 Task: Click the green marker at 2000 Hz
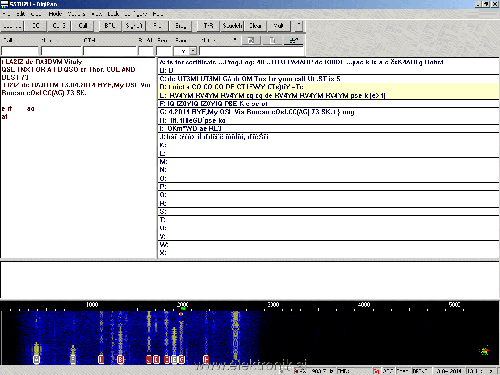click(183, 309)
